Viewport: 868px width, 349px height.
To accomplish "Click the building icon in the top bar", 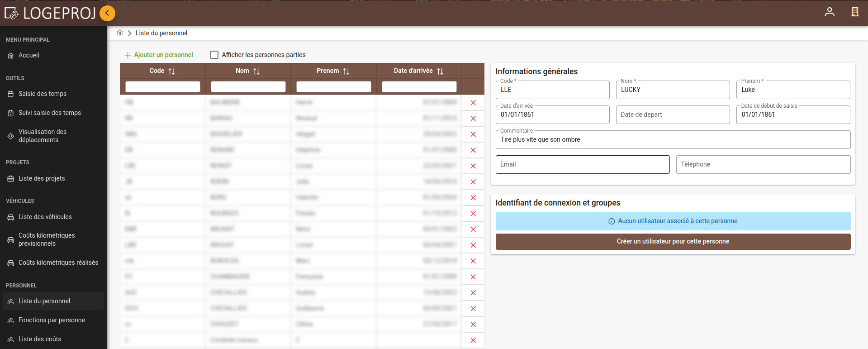I will click(854, 12).
